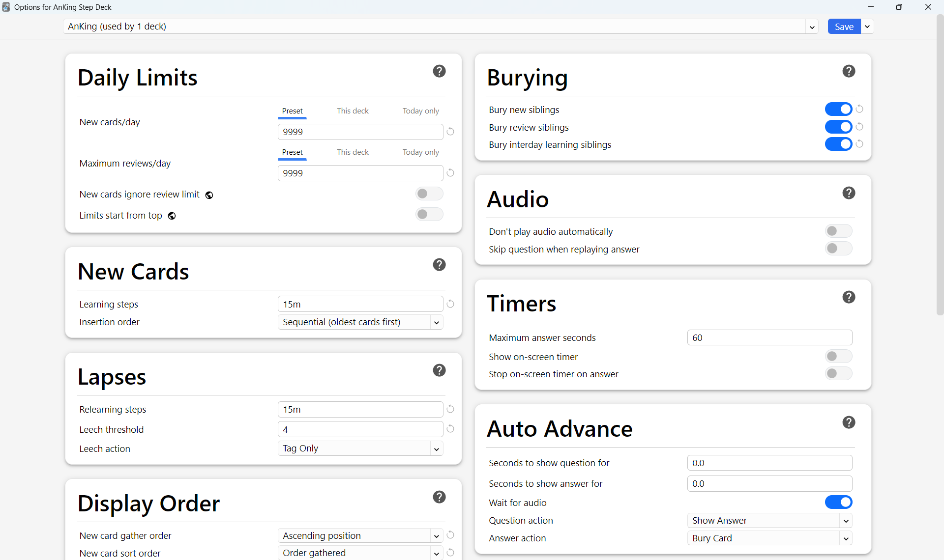Open the Leech action dropdown

tap(360, 448)
